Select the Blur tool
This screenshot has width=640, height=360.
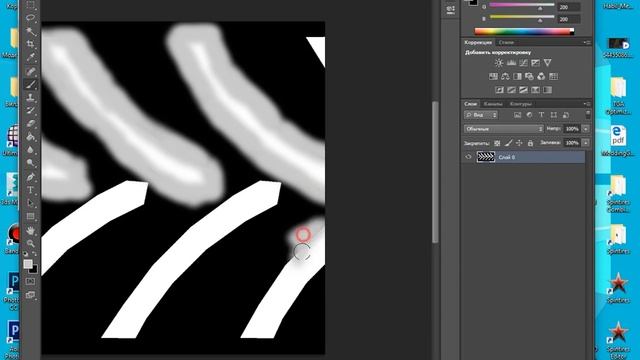(31, 150)
